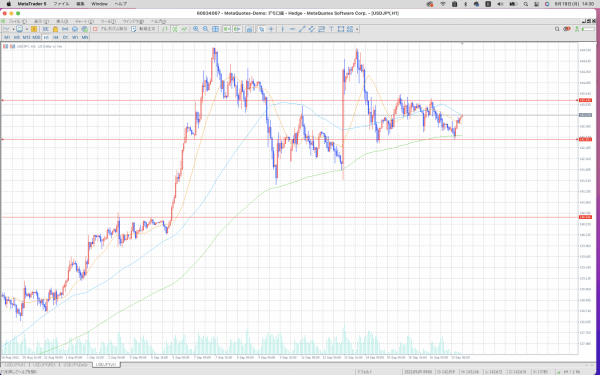The image size is (600, 375).
Task: Select the trendline drawing tool
Action: (303, 29)
